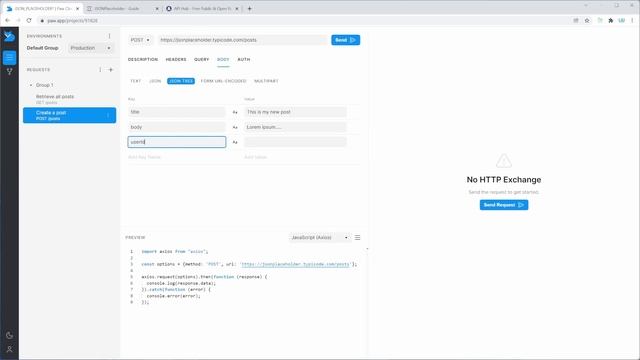Screen dimensions: 640x360
Task: Click the jsonplaceholder URL link in code preview
Action: point(296,264)
